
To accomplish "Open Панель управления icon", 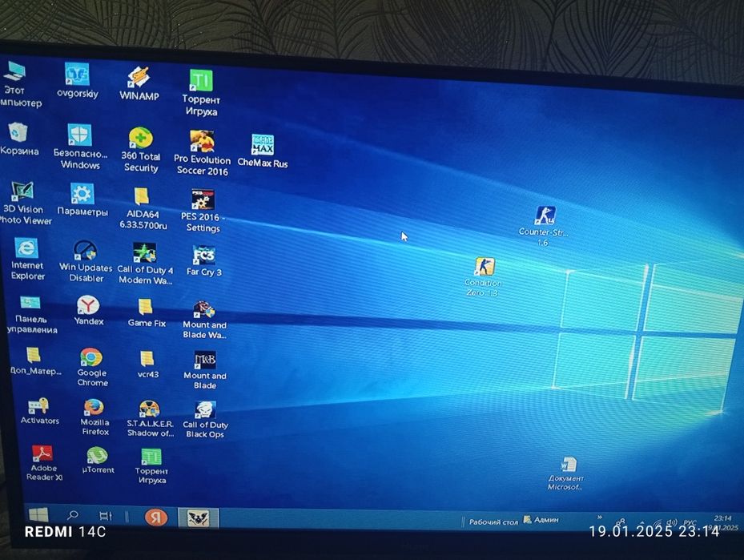I will coord(31,315).
